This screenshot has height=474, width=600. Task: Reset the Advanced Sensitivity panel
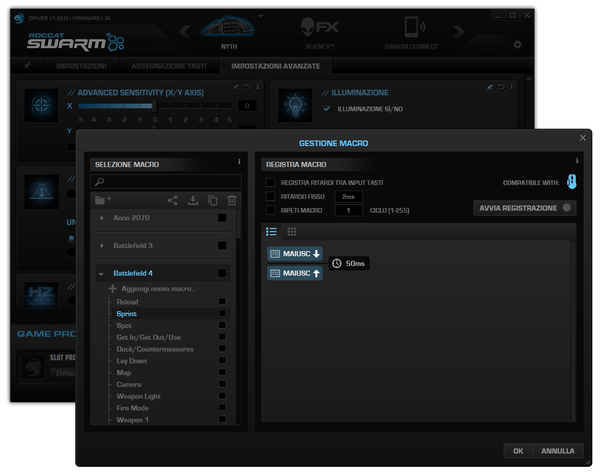click(x=247, y=87)
